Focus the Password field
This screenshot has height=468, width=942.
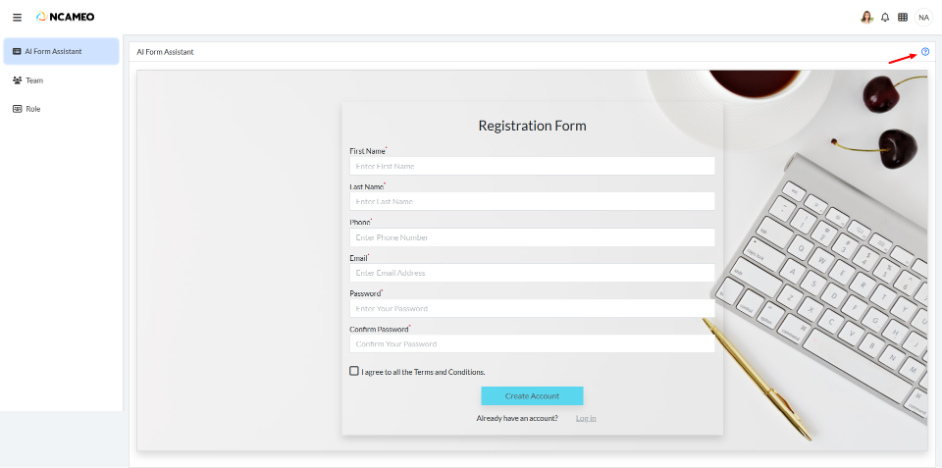532,308
